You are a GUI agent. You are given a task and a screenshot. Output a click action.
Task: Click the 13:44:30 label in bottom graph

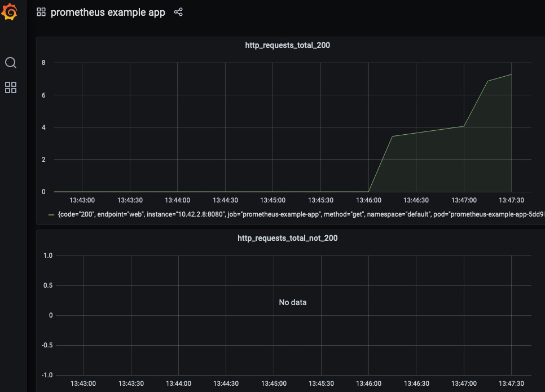click(x=226, y=384)
